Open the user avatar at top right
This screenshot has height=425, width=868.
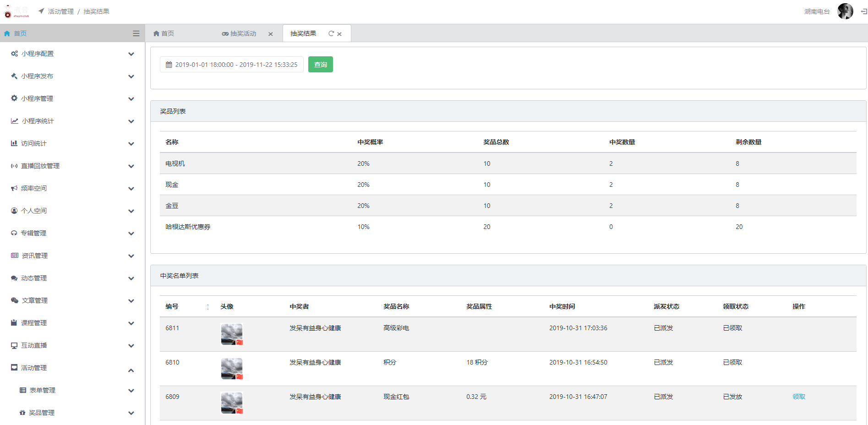(845, 11)
